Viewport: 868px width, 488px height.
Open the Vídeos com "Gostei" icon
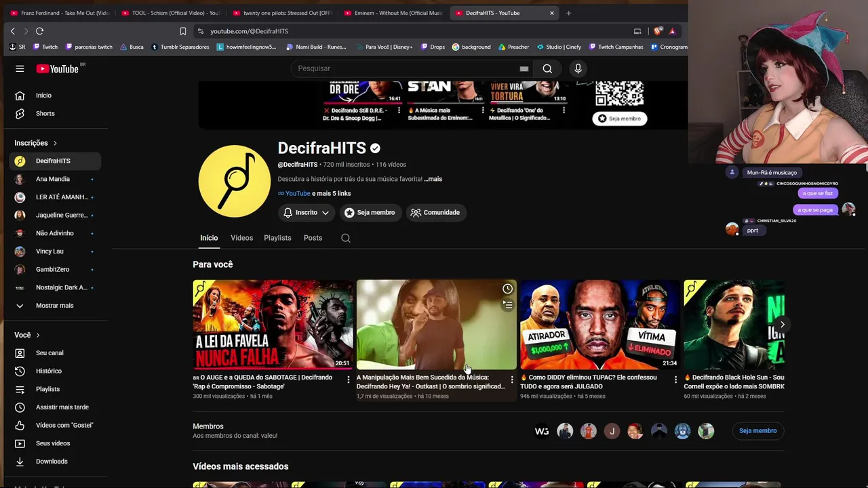tap(20, 426)
